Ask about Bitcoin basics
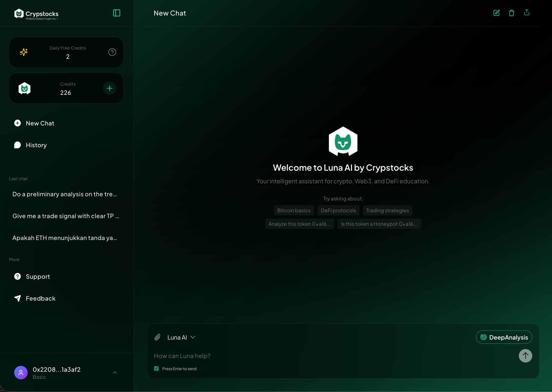Screen dimensions: 552x392 293,210
